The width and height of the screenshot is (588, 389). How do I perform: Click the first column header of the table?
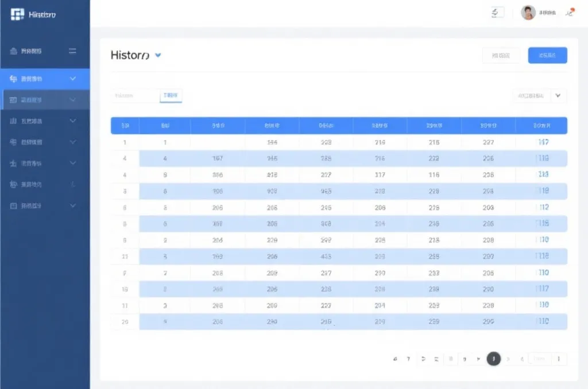pyautogui.click(x=125, y=125)
